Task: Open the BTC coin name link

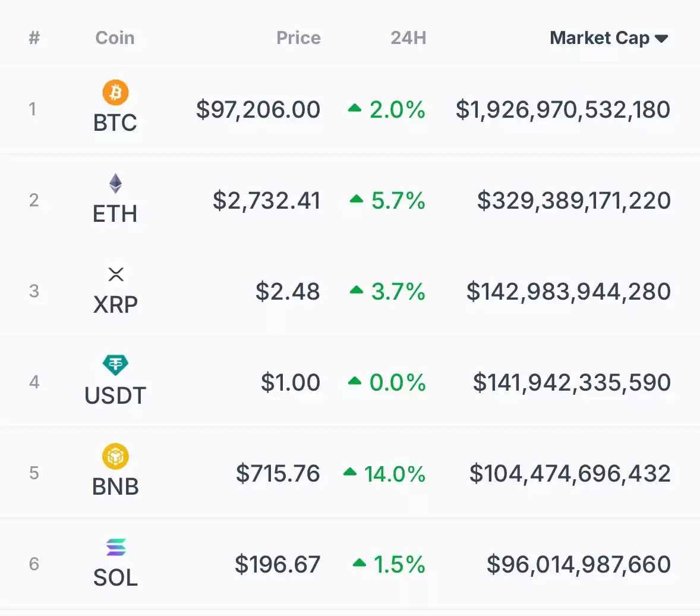Action: [115, 122]
